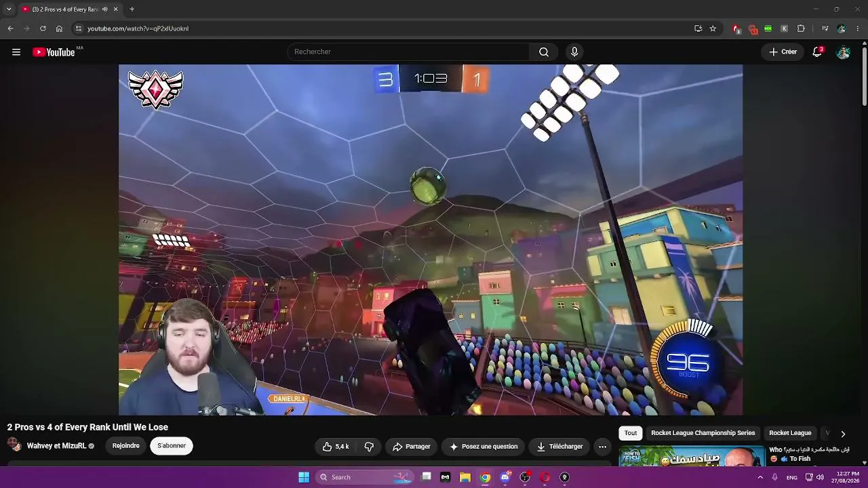This screenshot has width=868, height=488.
Task: Click the YouTube search magnifier button
Action: [544, 52]
